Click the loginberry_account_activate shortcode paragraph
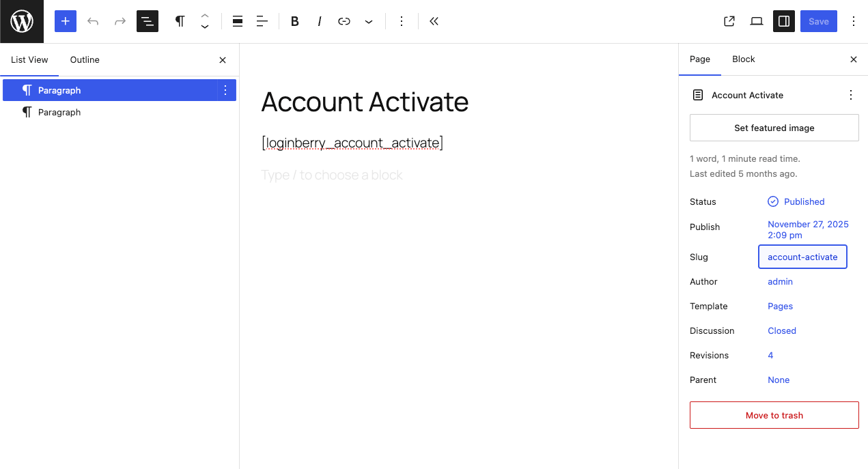868x469 pixels. pos(352,143)
